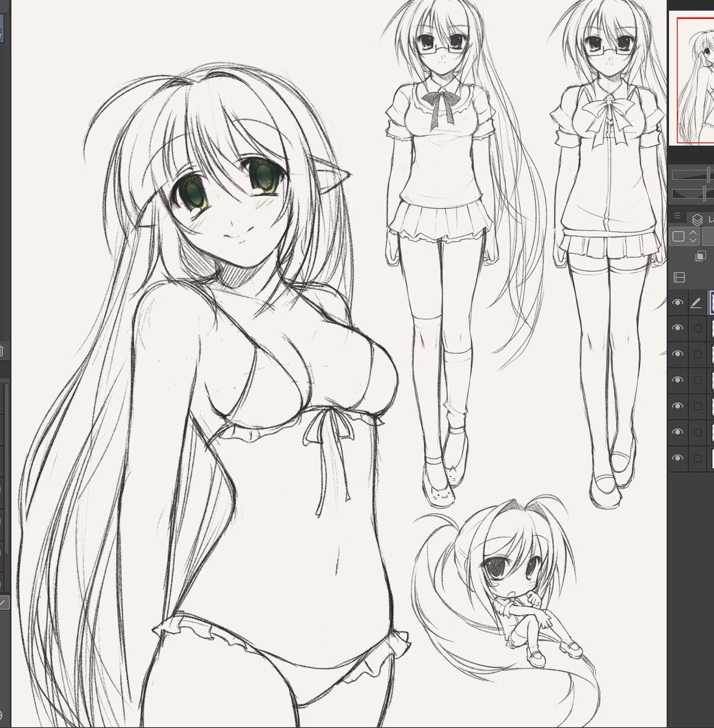The width and height of the screenshot is (714, 728).
Task: Hide the third layer from the top
Action: tap(678, 354)
